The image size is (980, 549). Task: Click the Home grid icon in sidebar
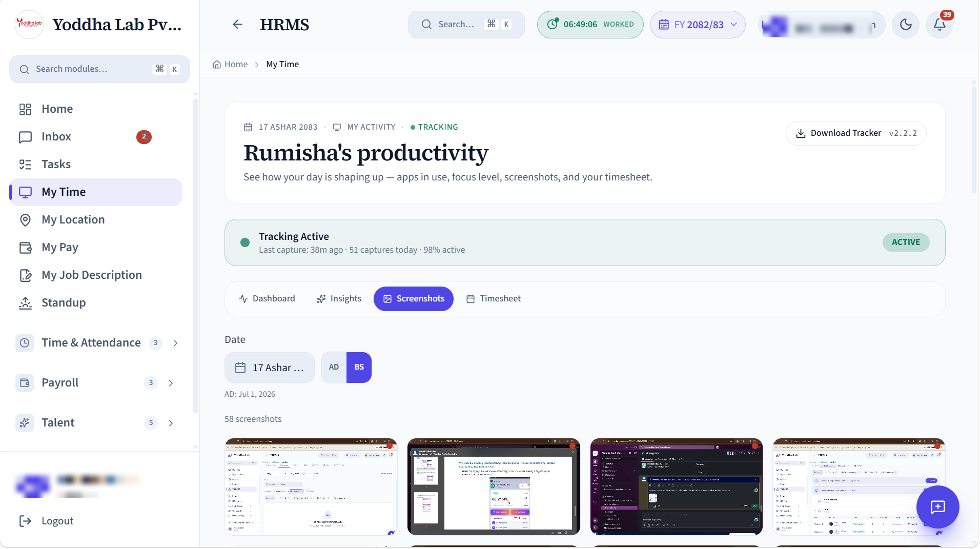[25, 109]
